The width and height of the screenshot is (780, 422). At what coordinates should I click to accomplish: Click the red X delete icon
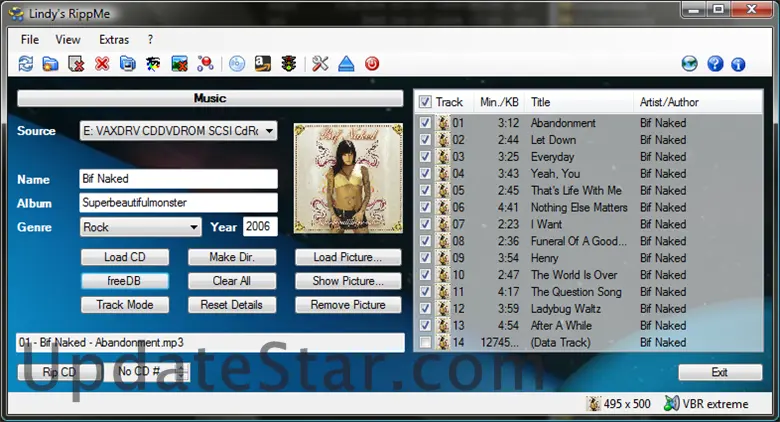(x=102, y=64)
